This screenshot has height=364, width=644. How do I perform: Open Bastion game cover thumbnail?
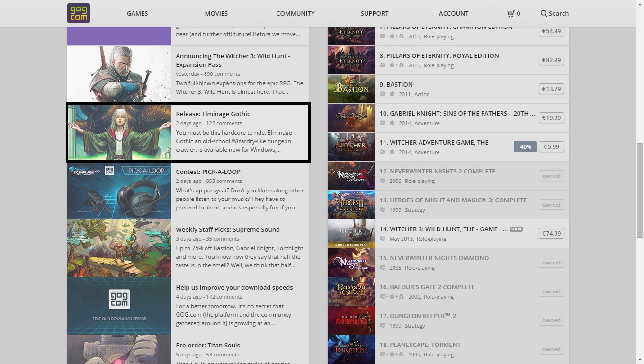[x=351, y=89]
